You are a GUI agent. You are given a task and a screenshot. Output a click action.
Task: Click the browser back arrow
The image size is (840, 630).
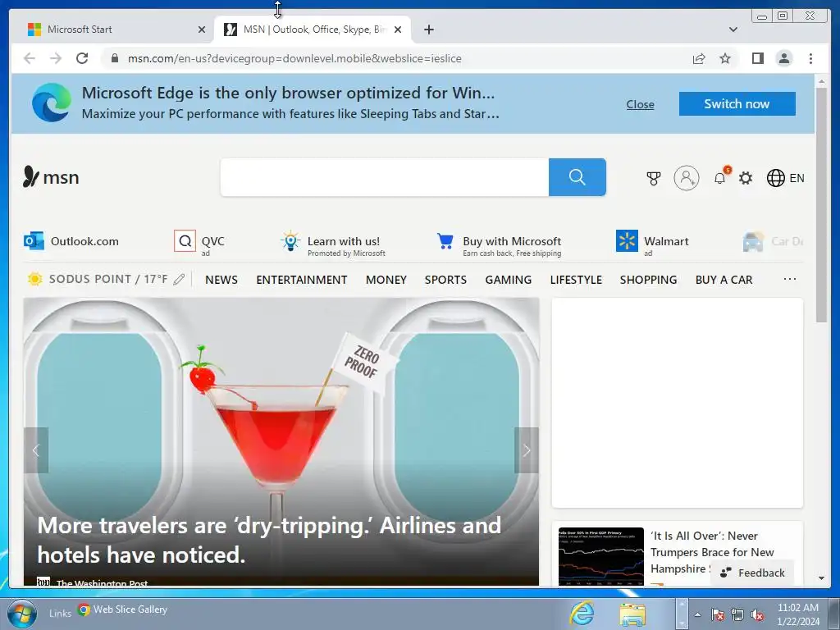[30, 58]
